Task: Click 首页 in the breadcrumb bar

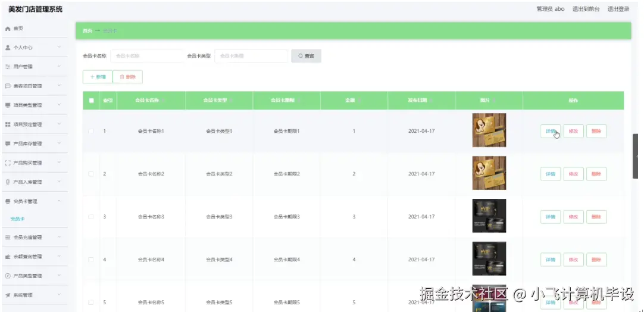Action: point(87,31)
